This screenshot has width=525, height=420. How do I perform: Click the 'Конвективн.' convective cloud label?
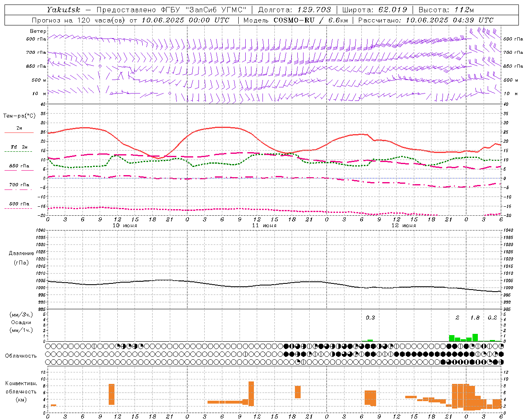21,383
